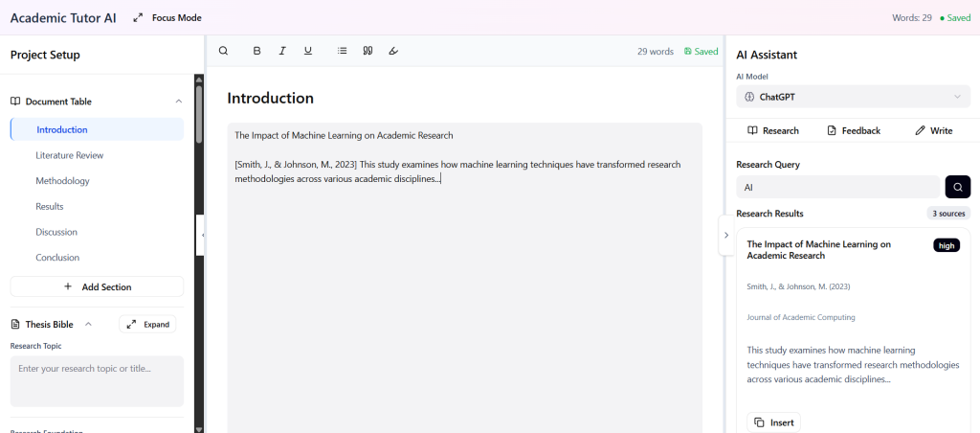
Task: Collapse the AI Assistant panel arrow
Action: coord(725,235)
